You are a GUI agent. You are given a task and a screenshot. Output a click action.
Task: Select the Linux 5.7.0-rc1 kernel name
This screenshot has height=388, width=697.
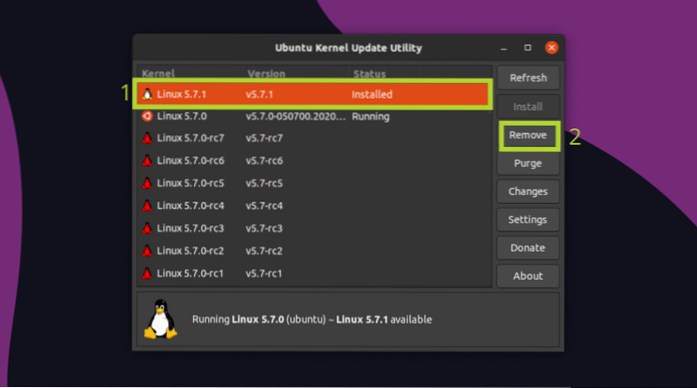click(x=190, y=273)
